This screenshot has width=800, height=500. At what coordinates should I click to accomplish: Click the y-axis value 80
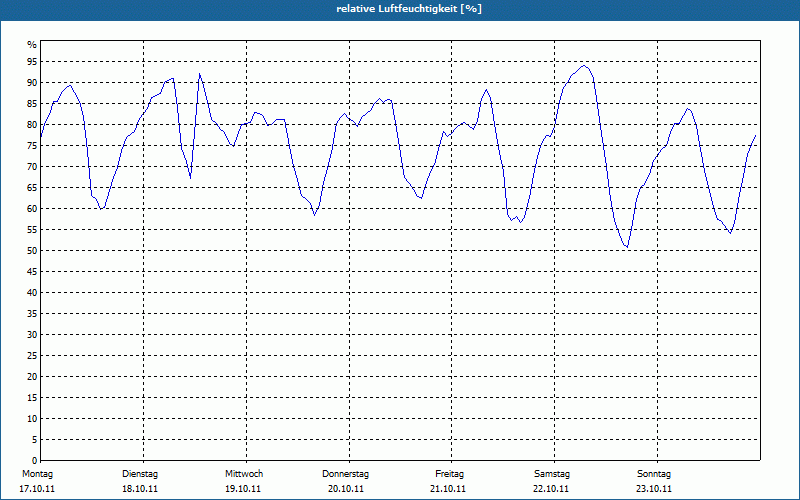click(32, 124)
